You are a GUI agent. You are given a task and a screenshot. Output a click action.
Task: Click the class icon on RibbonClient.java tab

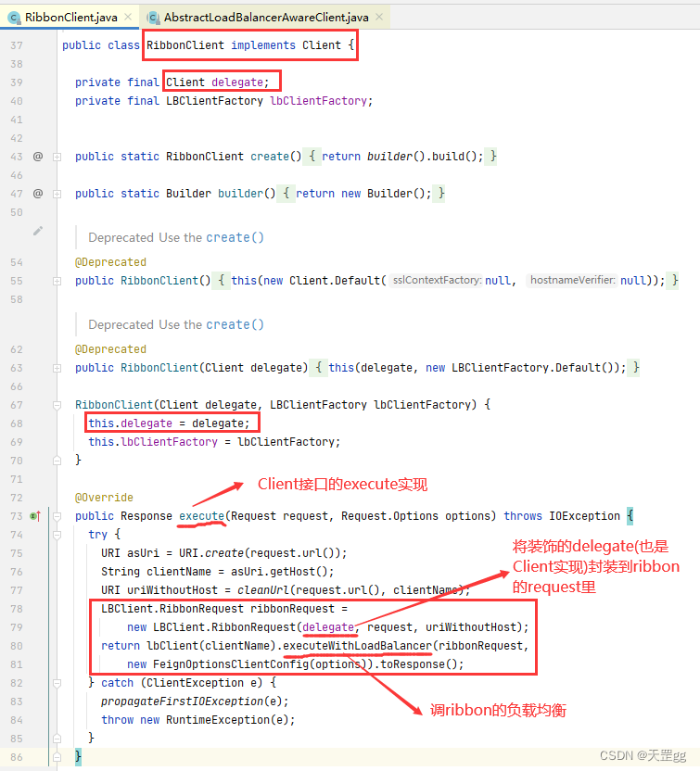coord(15,18)
